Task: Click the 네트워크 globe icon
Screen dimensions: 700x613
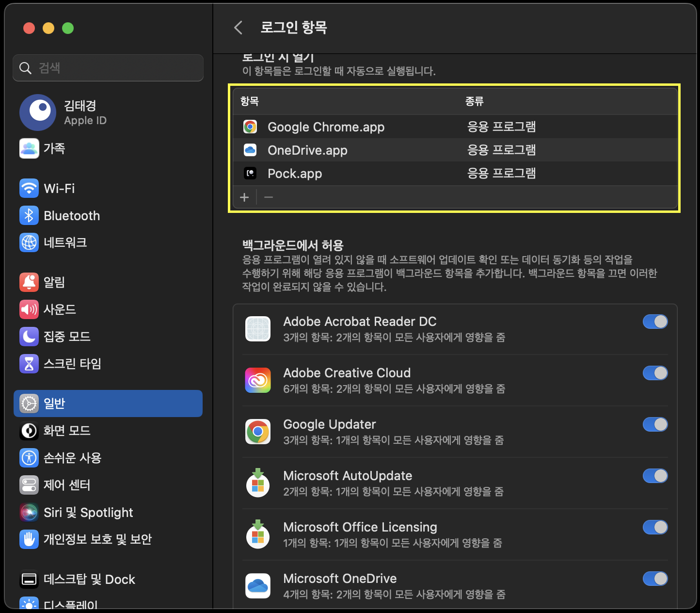Action: 29,242
